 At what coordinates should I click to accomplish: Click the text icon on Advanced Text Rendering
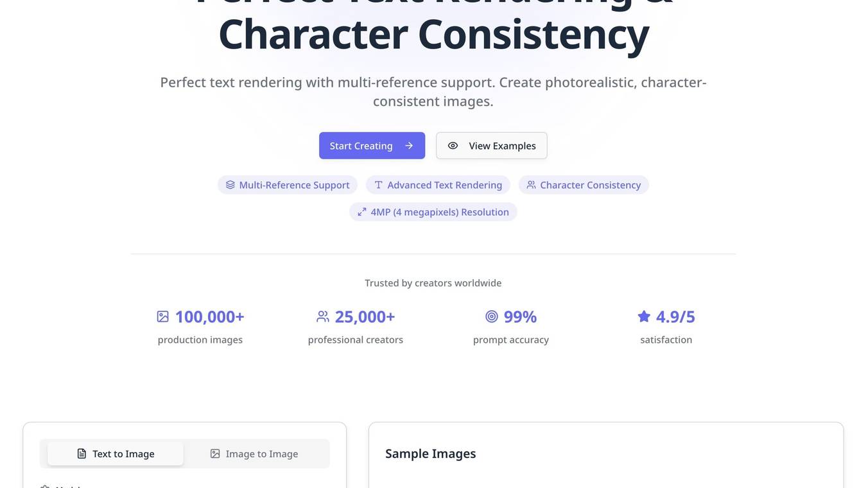point(379,185)
